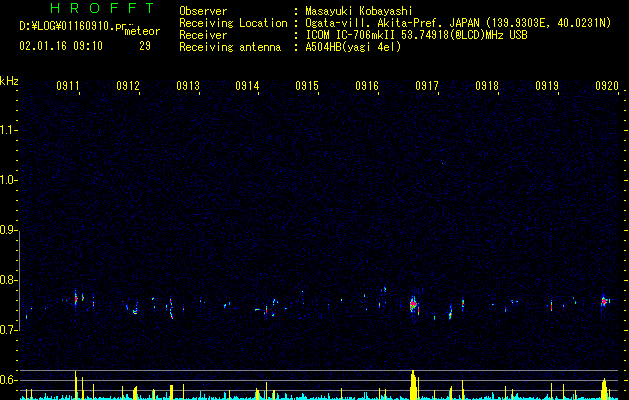Click the 0911 time marker
Screen dimensions: 629x400
coord(68,85)
